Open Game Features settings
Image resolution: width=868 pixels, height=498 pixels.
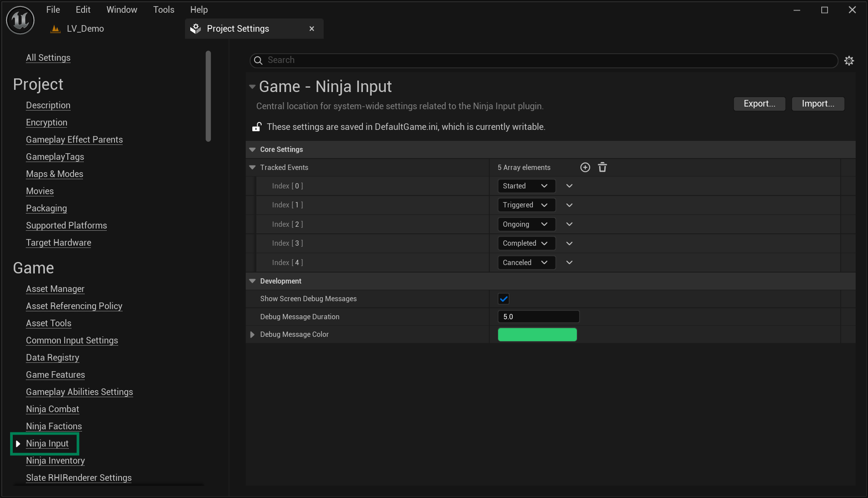coord(55,375)
